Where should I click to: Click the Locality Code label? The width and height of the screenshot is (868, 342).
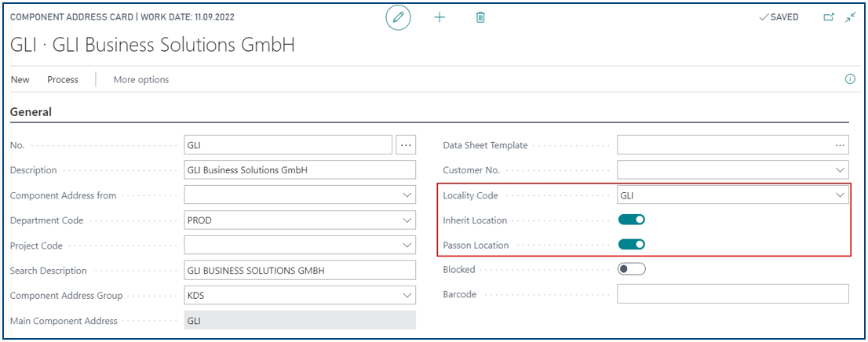(471, 195)
